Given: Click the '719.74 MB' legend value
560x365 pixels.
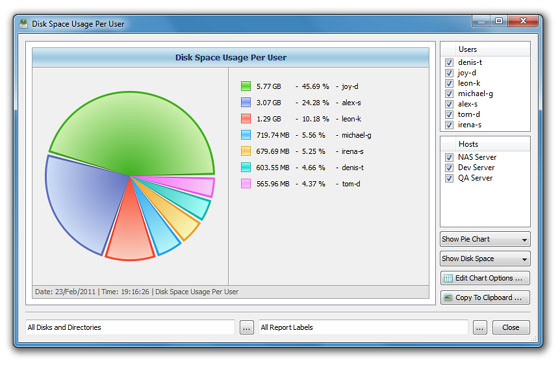Looking at the screenshot, I should [272, 135].
